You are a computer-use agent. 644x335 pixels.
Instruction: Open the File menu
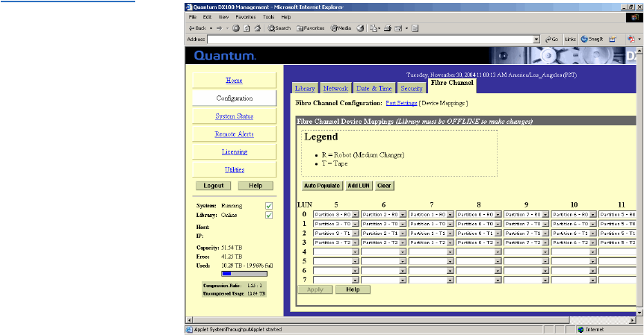193,17
